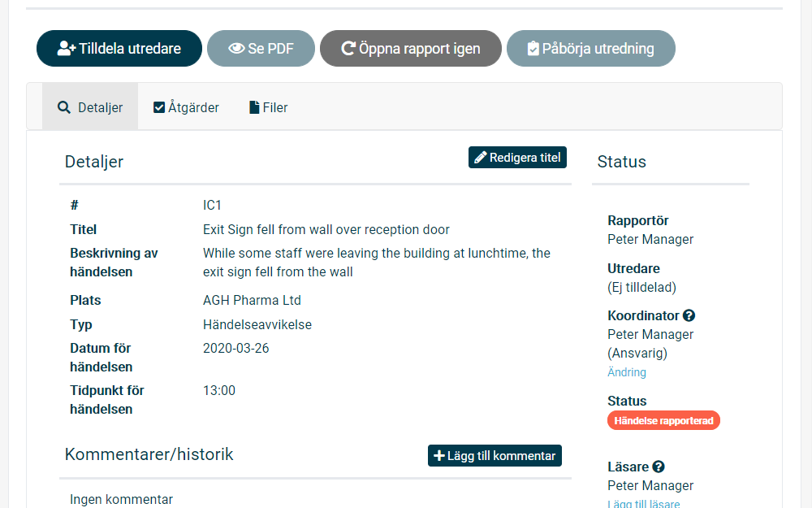The width and height of the screenshot is (812, 508).
Task: Click the Tilldela utredare button
Action: tap(119, 49)
